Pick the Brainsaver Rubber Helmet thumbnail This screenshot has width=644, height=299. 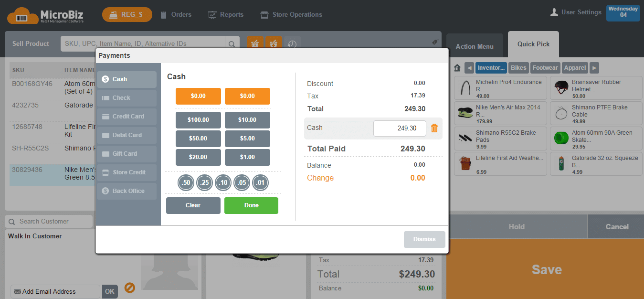click(561, 88)
